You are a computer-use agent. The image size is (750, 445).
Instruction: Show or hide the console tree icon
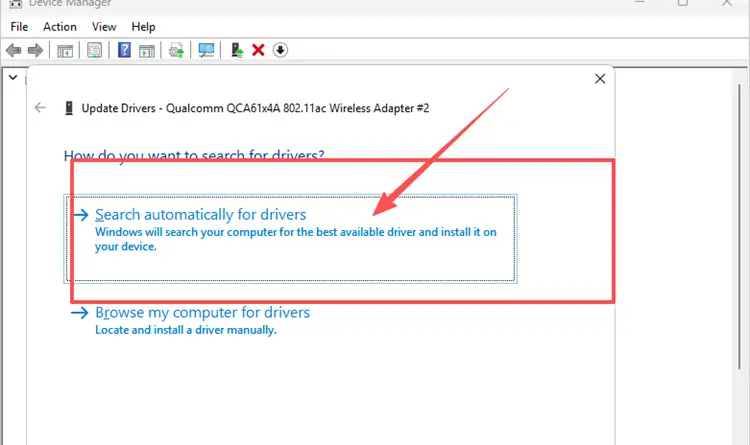[x=65, y=50]
